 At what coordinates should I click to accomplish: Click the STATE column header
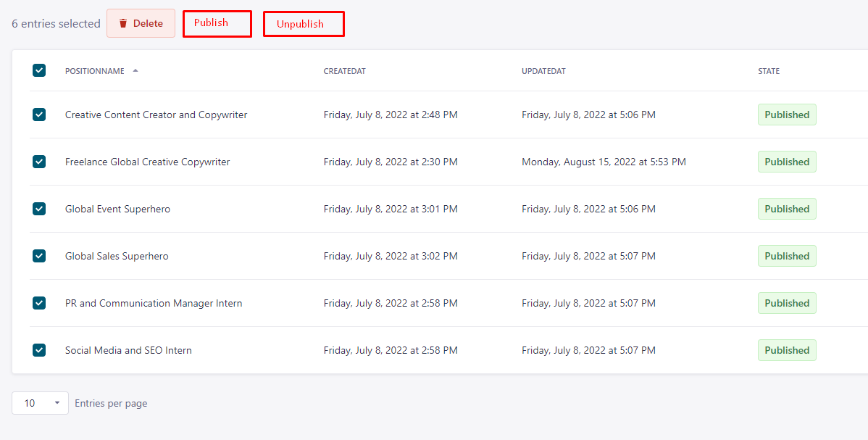coord(769,71)
